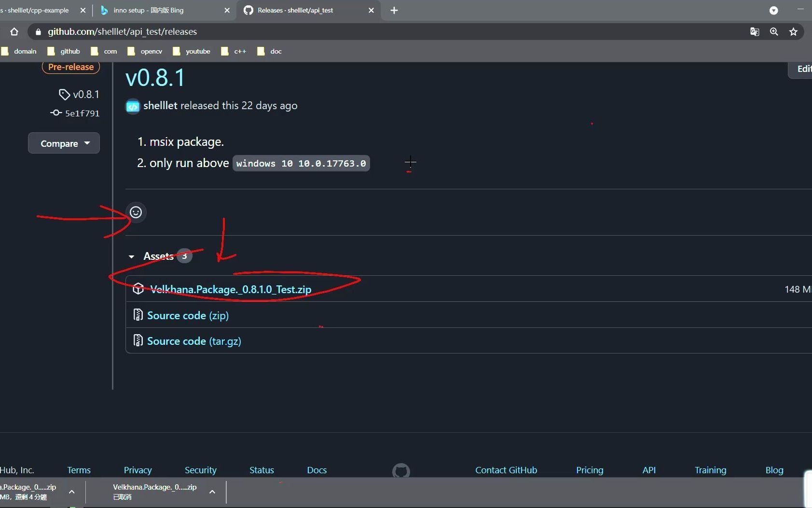Open the Security footer link

click(201, 470)
